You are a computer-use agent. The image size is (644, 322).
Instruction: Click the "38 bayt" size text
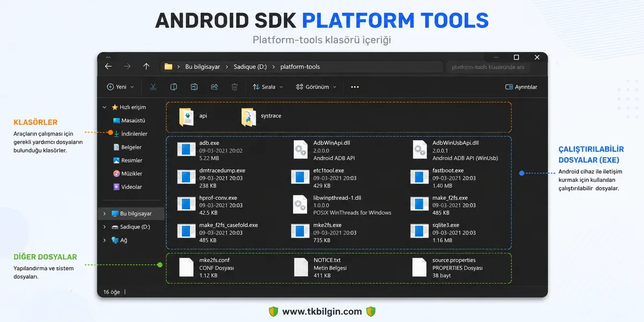[442, 275]
